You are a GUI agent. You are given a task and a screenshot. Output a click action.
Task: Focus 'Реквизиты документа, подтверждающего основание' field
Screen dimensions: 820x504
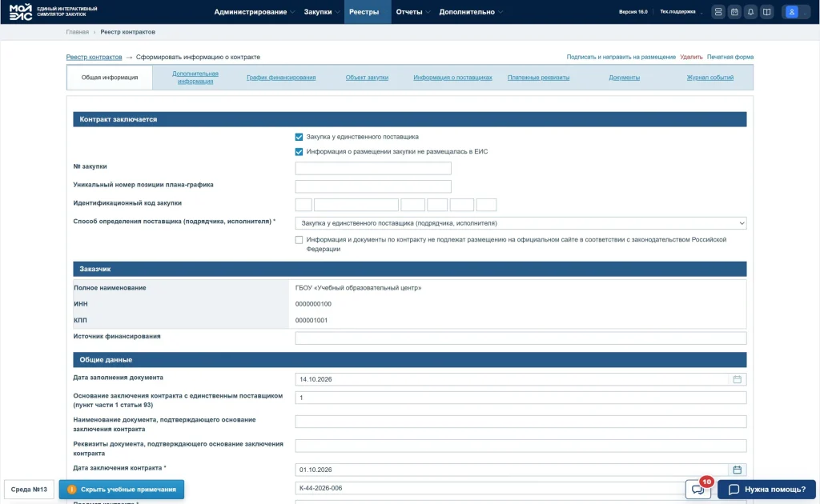[x=521, y=446]
